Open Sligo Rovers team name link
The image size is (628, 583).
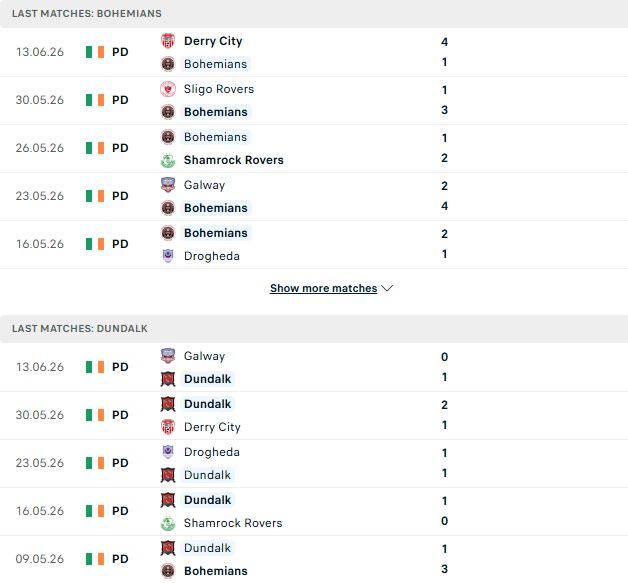(x=219, y=89)
